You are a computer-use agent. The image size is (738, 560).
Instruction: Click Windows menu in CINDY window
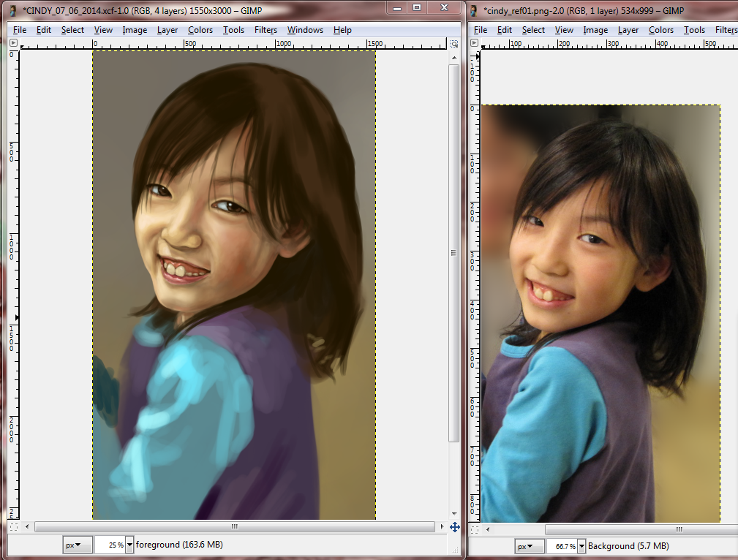click(x=305, y=30)
